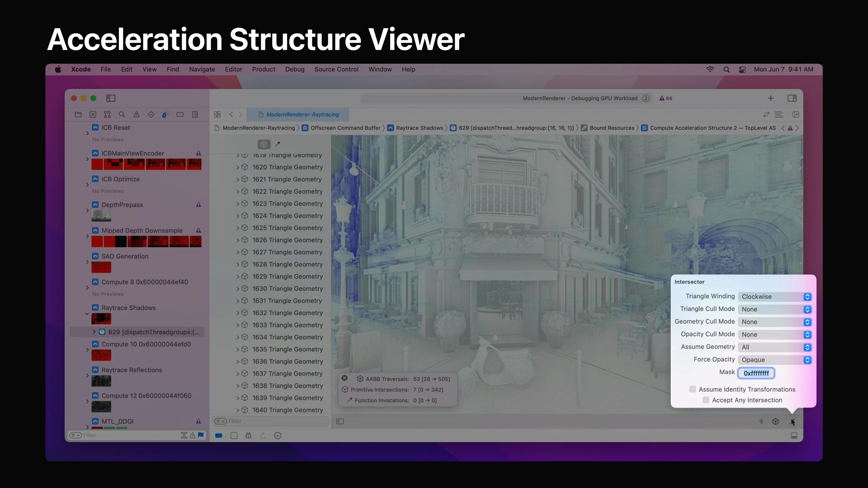868x488 pixels.
Task: Collapse the Raytrace Shadows group
Action: [87, 313]
